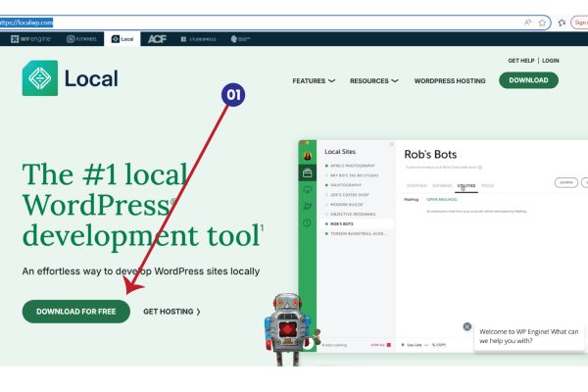Click the help icon in Local sidebar
The image size is (588, 392).
click(307, 222)
